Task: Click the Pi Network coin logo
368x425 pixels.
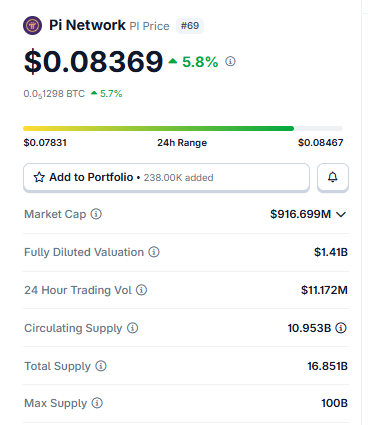Action: (x=32, y=25)
